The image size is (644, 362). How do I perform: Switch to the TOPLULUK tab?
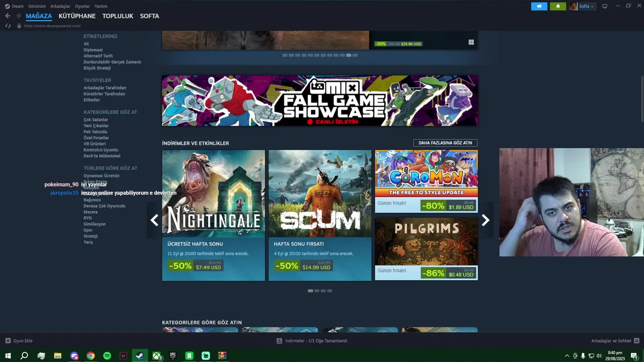tap(118, 16)
